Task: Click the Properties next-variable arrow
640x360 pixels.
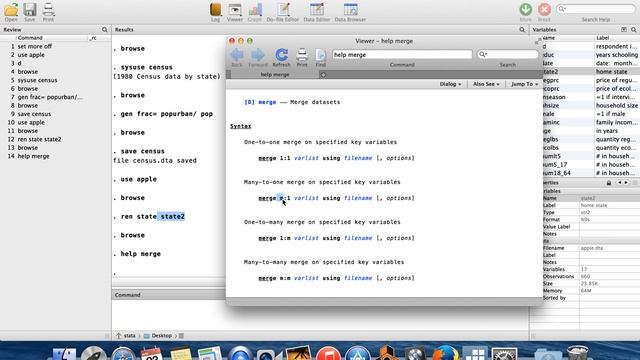Action: pyautogui.click(x=627, y=183)
